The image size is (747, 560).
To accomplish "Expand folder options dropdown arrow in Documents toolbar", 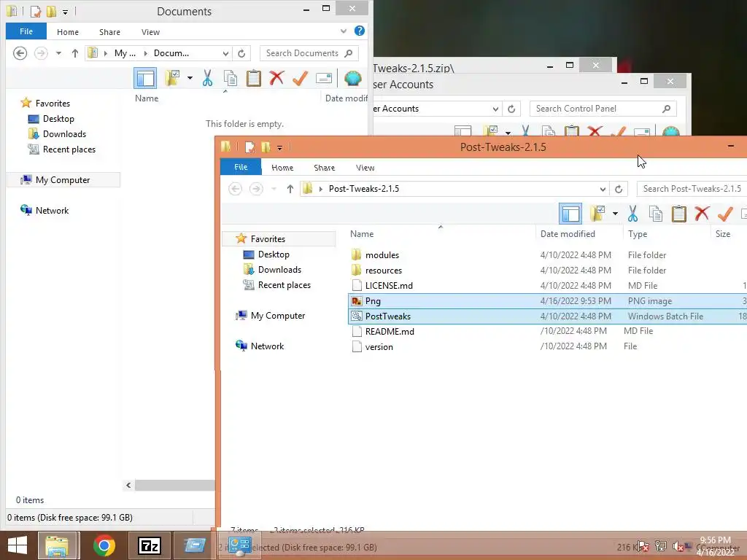I will pyautogui.click(x=190, y=78).
